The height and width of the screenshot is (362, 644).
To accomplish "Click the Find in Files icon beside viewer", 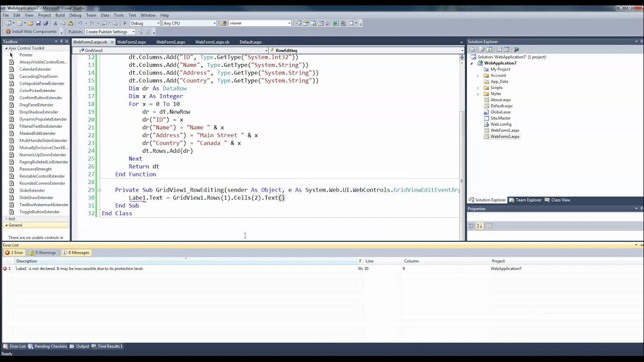I will (224, 23).
